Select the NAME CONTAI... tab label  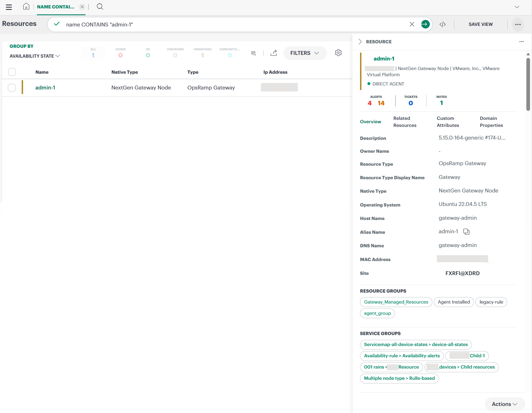[56, 7]
